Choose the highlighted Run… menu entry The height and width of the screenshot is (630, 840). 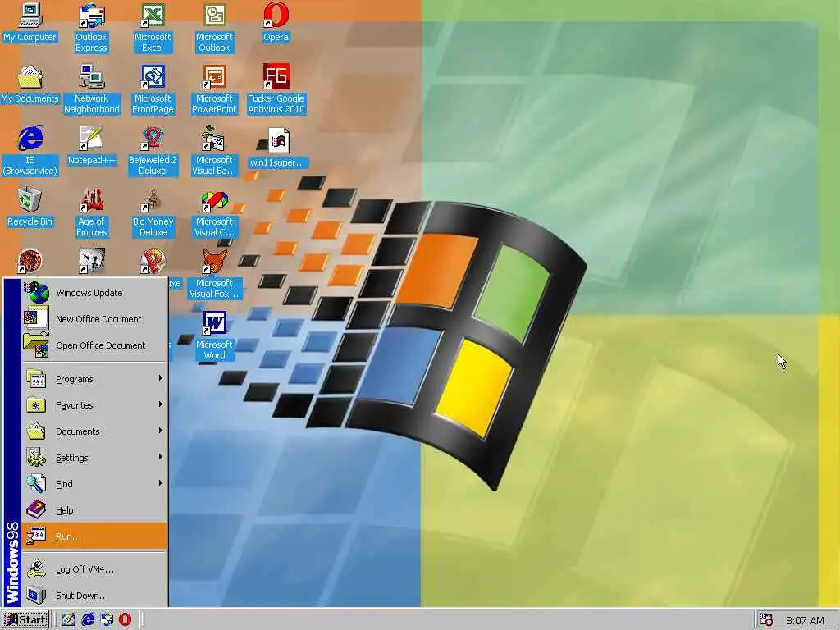point(94,536)
